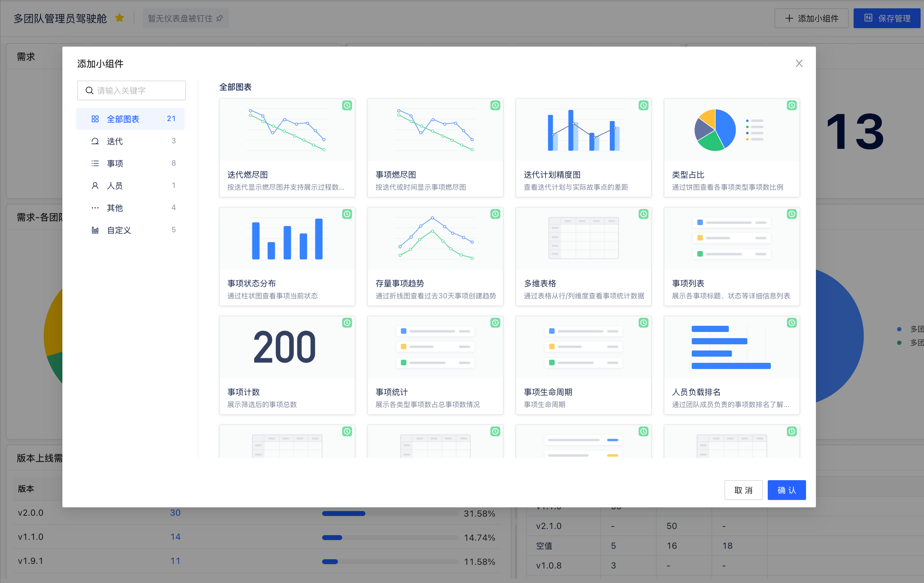Click the star favorite icon beside the dashboard title
Screen dimensions: 924x583
(x=119, y=18)
